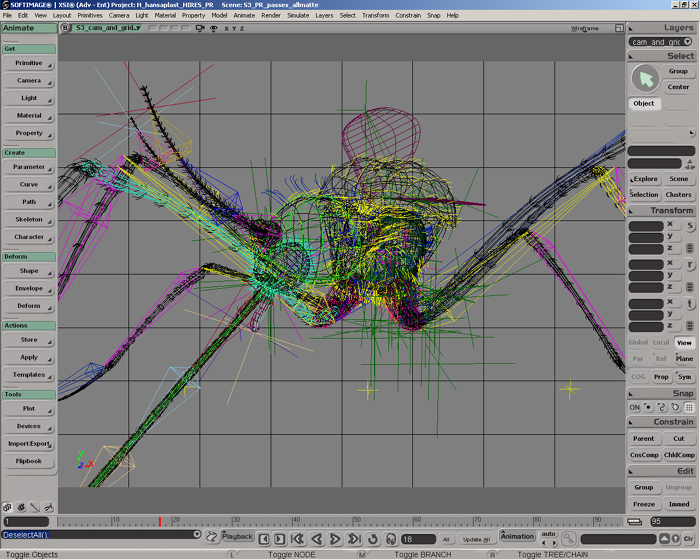Click the keyframe key icon
The image size is (700, 560).
point(568,538)
